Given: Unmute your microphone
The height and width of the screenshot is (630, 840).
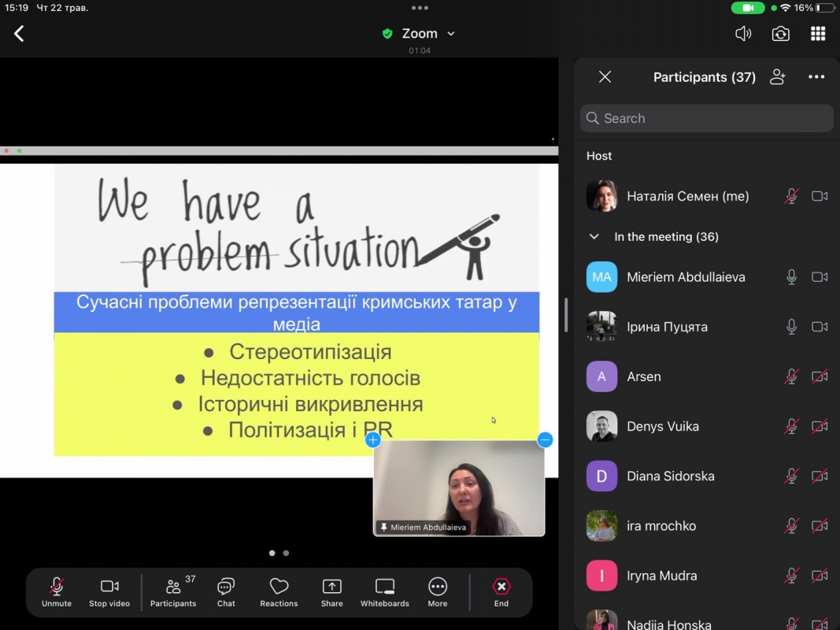Looking at the screenshot, I should [57, 591].
